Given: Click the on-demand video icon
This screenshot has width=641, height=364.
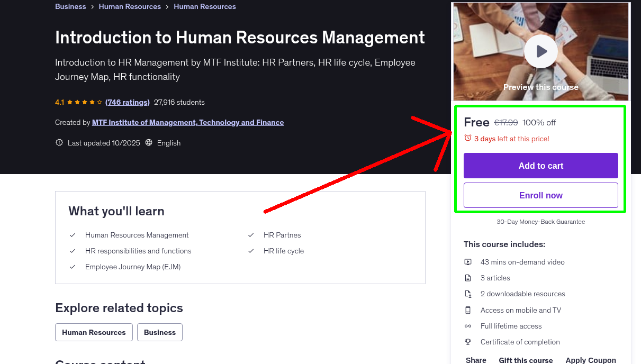Looking at the screenshot, I should click(x=468, y=262).
